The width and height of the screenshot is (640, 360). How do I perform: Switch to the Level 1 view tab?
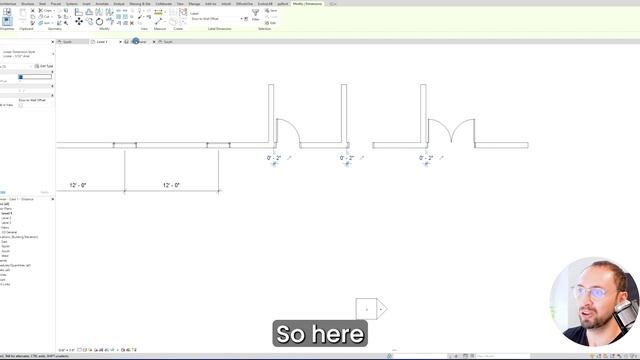coord(102,42)
